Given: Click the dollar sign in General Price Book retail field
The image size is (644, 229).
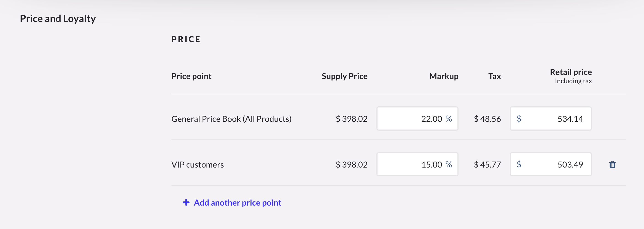Looking at the screenshot, I should 519,119.
